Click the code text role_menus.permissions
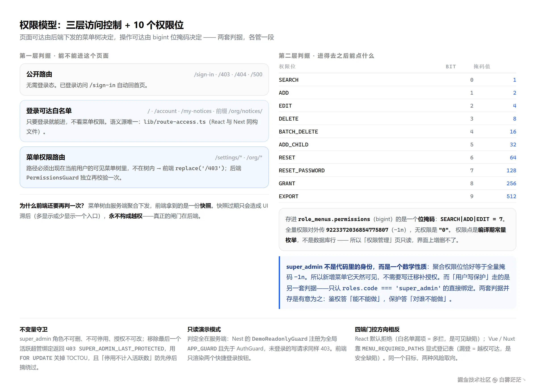The width and height of the screenshot is (536, 392). click(x=334, y=219)
